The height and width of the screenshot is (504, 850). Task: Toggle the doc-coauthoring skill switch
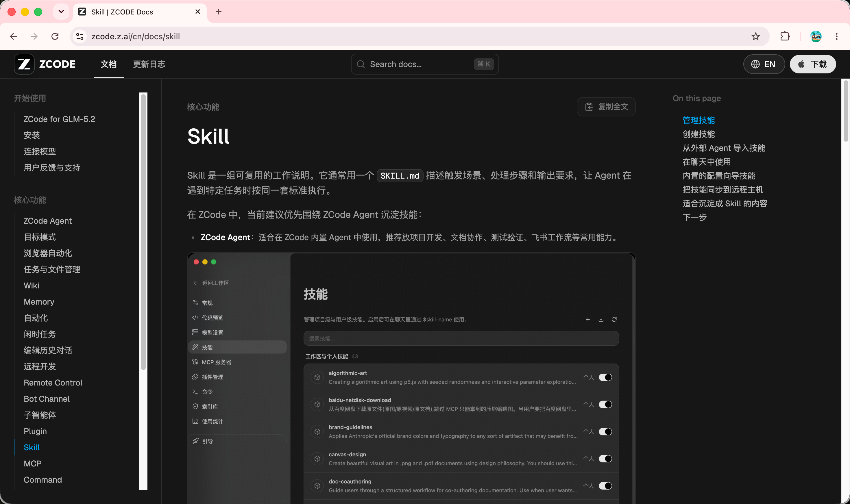click(x=605, y=486)
